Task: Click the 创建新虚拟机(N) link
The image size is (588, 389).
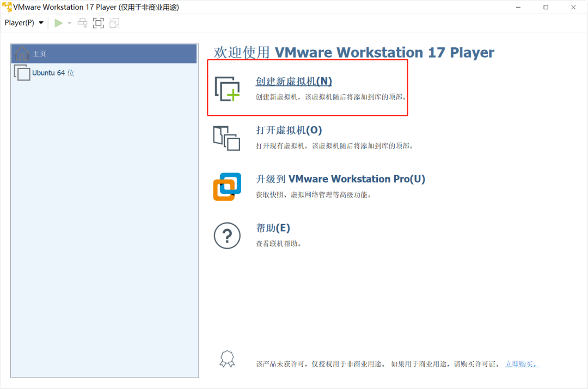Action: (x=294, y=81)
